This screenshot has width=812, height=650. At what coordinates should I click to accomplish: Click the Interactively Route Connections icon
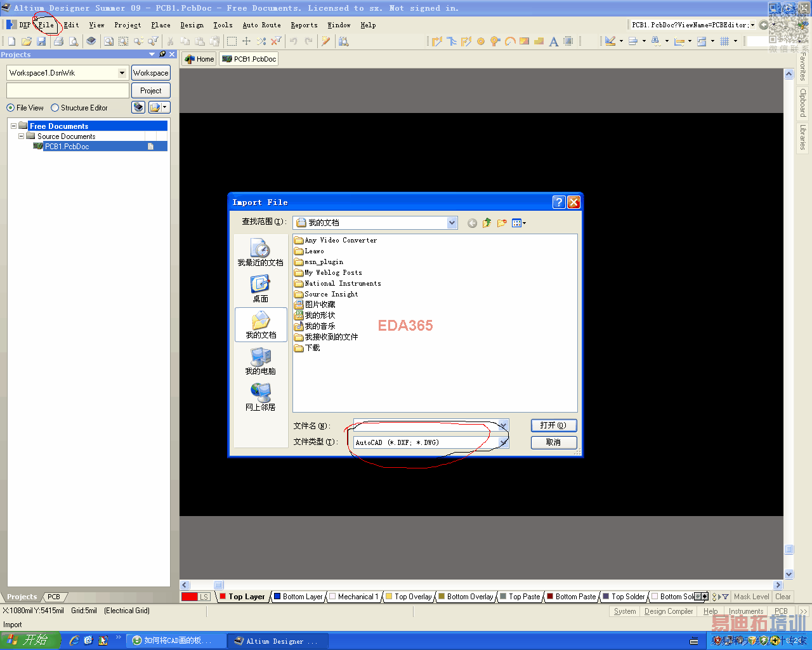[437, 41]
